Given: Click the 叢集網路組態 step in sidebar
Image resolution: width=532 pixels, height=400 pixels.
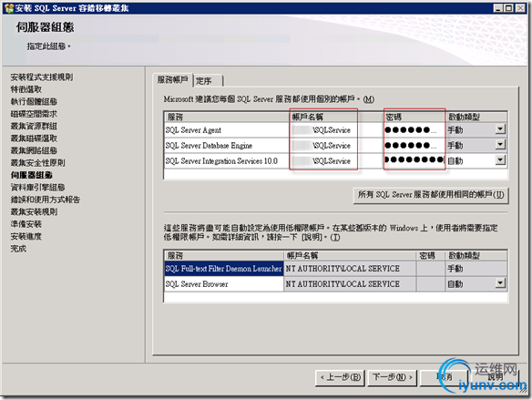Looking at the screenshot, I should point(34,150).
